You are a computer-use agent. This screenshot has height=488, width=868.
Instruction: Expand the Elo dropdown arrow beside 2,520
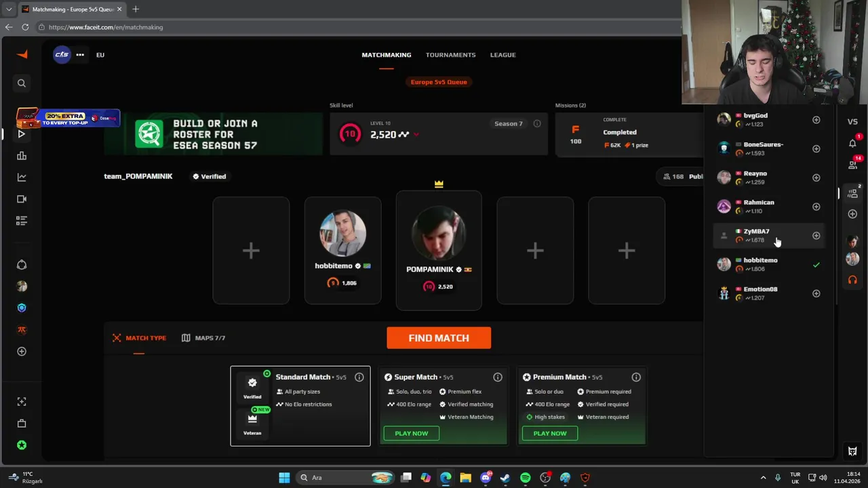coord(416,135)
